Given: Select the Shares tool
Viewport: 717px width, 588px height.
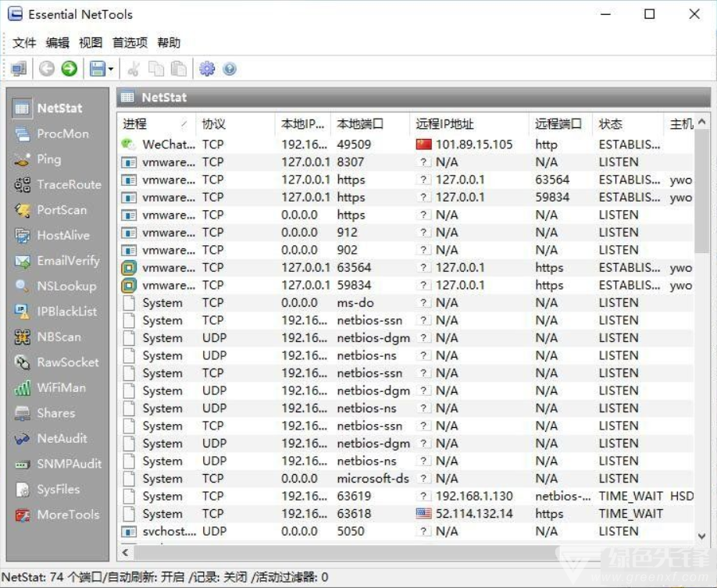Looking at the screenshot, I should click(45, 413).
